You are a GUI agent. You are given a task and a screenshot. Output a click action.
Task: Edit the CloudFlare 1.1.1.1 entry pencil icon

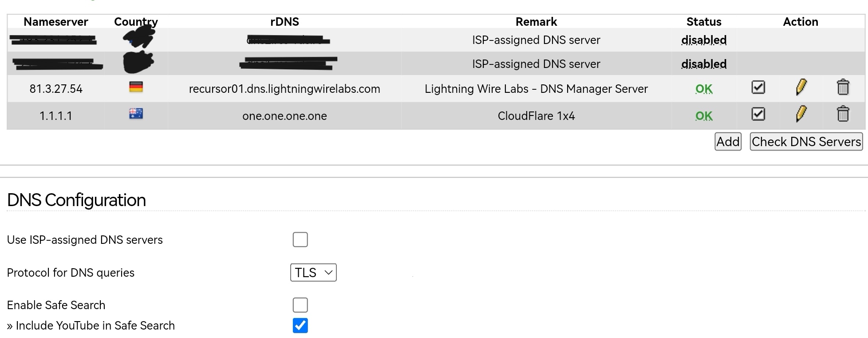pos(801,114)
